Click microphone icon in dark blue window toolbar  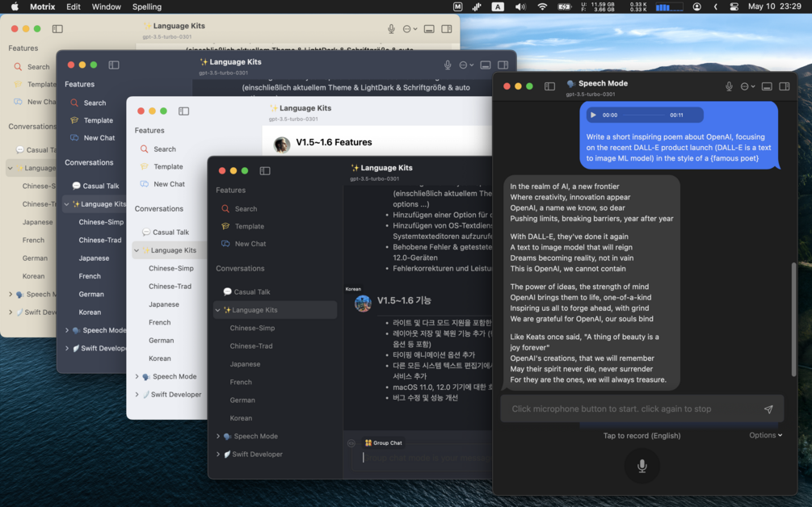coord(448,65)
